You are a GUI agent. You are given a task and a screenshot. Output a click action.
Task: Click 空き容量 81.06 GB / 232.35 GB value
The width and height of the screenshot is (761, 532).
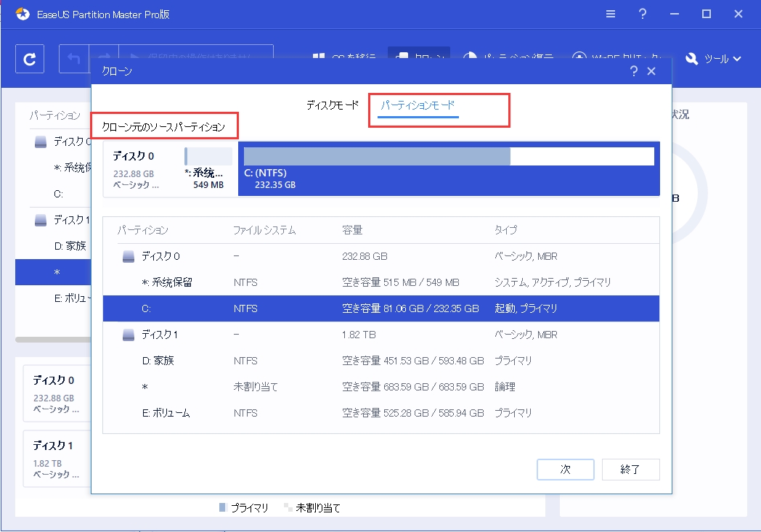tap(410, 308)
